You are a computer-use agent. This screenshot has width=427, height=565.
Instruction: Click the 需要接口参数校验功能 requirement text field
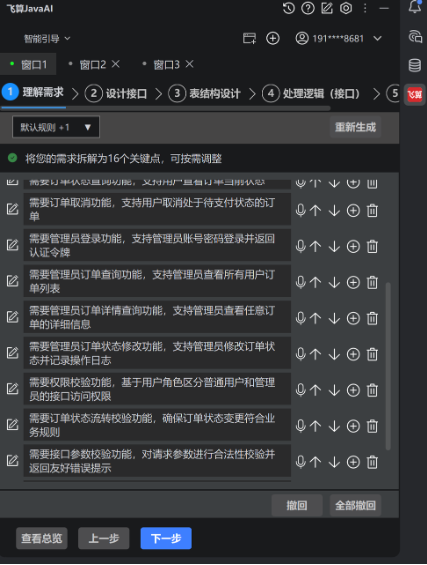(x=157, y=461)
